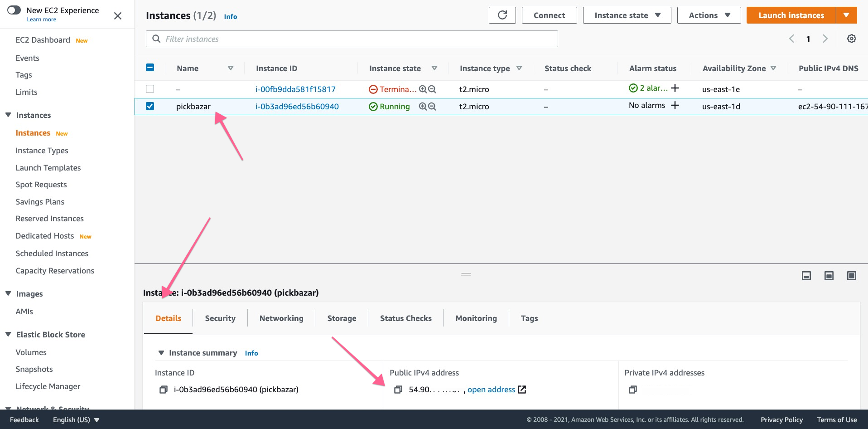Collapse the Images sidebar section

pos(8,293)
